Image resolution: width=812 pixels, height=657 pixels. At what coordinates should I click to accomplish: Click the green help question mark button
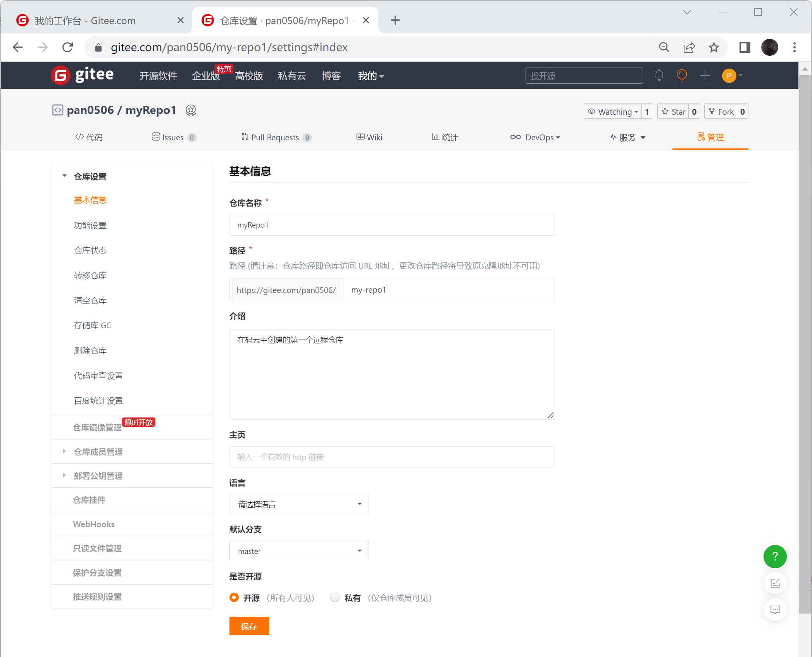point(775,557)
